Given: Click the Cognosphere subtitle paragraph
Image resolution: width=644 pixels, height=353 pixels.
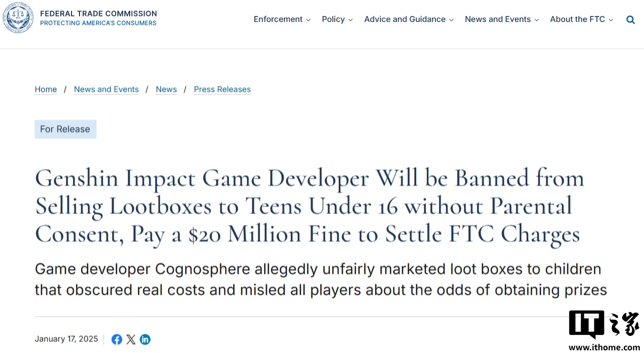Looking at the screenshot, I should coord(320,279).
